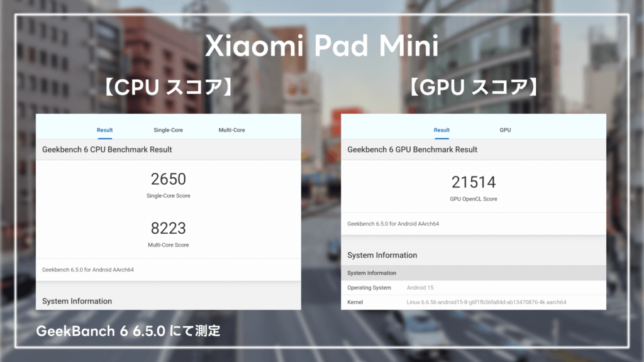The image size is (644, 362).
Task: Select the Result tab in CPU panel
Action: [104, 130]
